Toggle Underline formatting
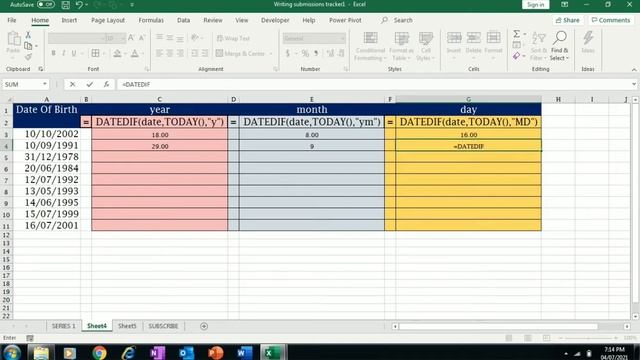This screenshot has width=640, height=360. [x=74, y=53]
